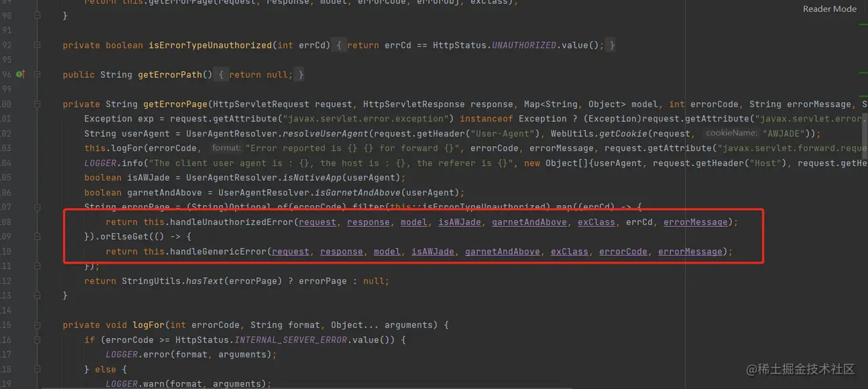This screenshot has height=389, width=868.
Task: Click isErrorTypeUnauthorized in the private boolean declaration
Action: 210,45
